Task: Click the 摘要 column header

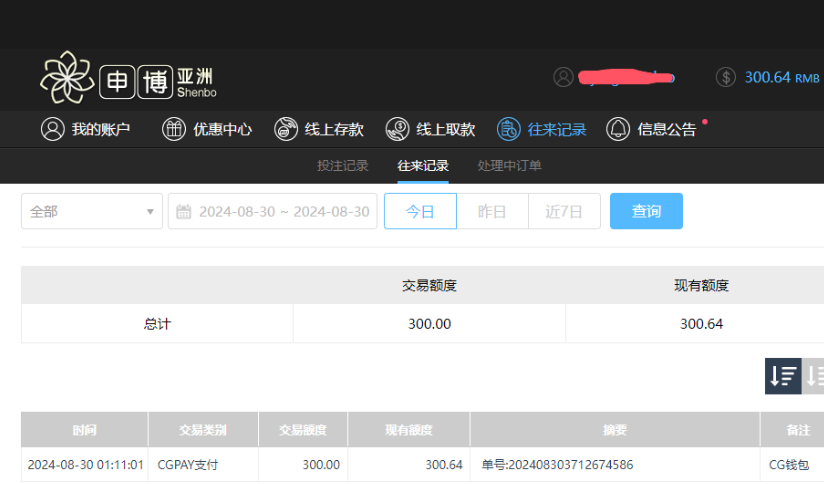Action: coord(615,430)
